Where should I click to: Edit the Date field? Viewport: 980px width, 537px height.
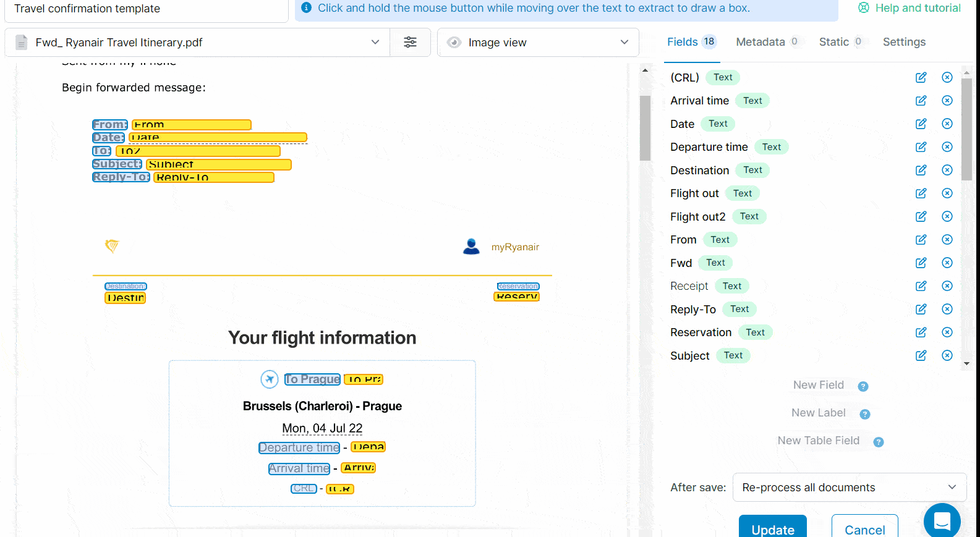pyautogui.click(x=921, y=124)
